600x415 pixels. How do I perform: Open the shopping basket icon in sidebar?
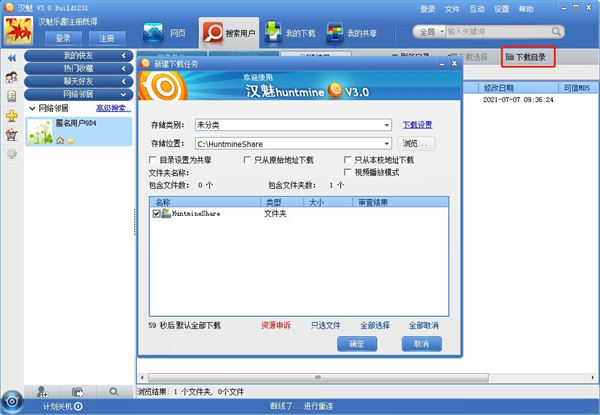pyautogui.click(x=12, y=134)
